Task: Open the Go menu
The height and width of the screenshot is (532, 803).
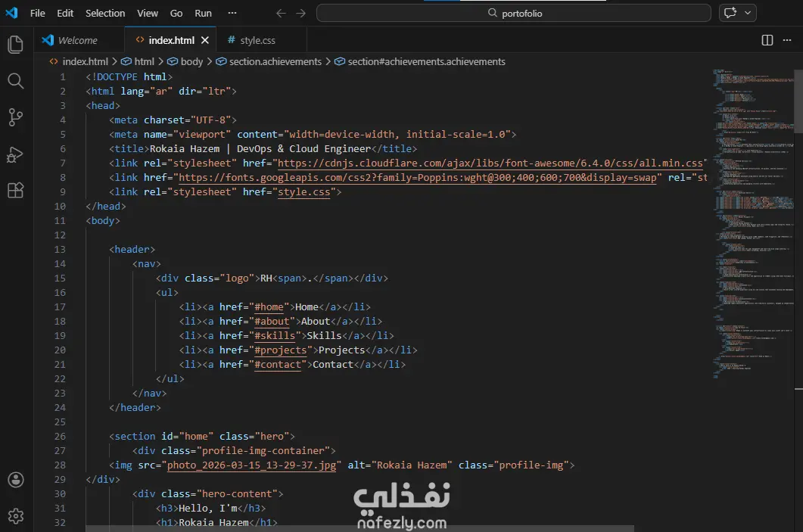Action: (176, 14)
